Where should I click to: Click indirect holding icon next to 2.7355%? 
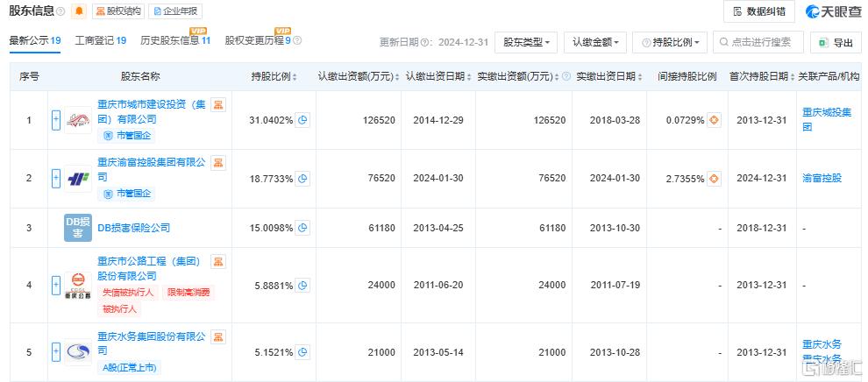click(x=714, y=179)
